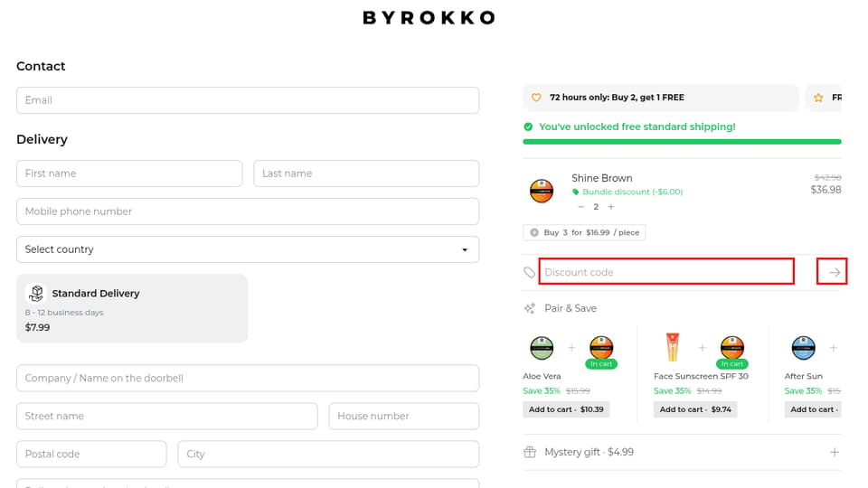868x488 pixels.
Task: Click Company / Name on the doorbell field
Action: point(248,378)
